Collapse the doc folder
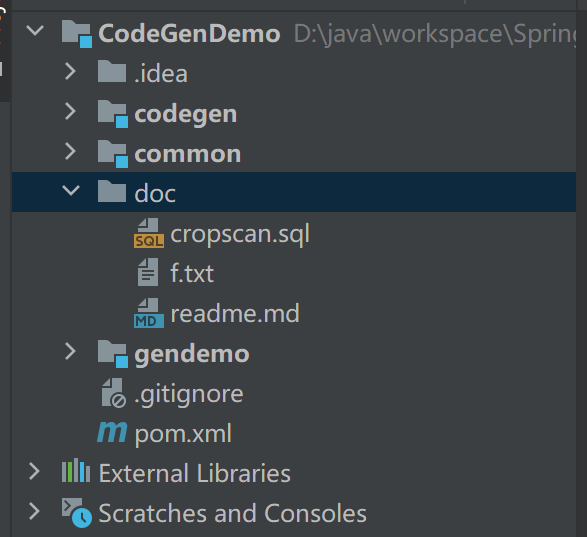This screenshot has width=587, height=537. 71,191
